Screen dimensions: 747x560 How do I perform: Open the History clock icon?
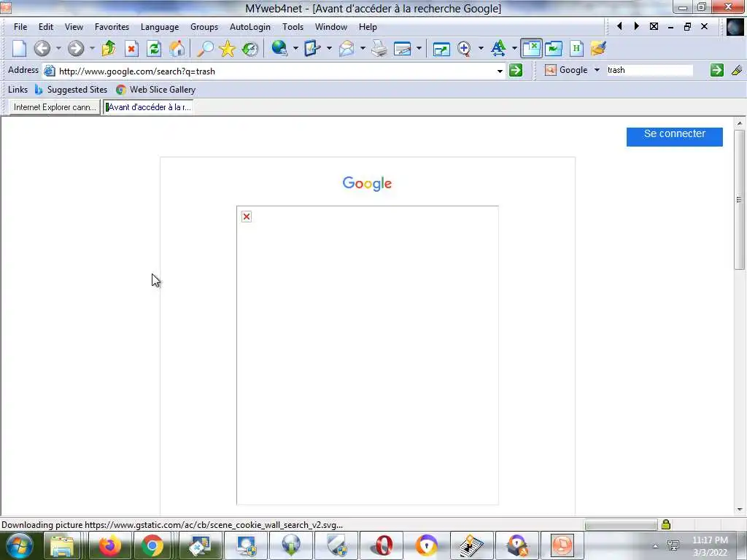click(250, 49)
